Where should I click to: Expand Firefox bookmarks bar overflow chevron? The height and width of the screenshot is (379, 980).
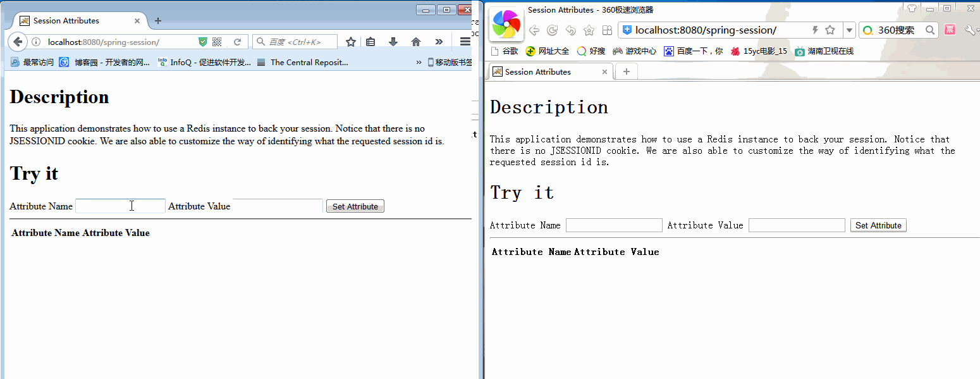point(419,62)
